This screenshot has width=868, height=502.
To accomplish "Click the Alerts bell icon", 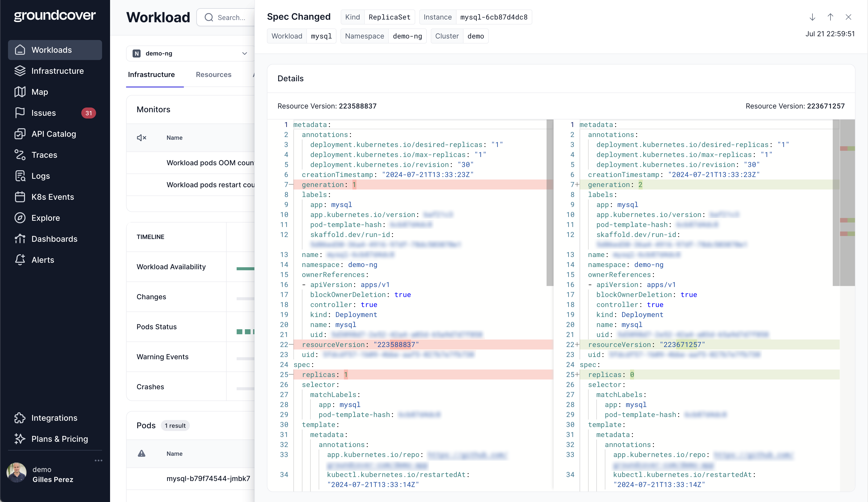I will click(x=20, y=260).
